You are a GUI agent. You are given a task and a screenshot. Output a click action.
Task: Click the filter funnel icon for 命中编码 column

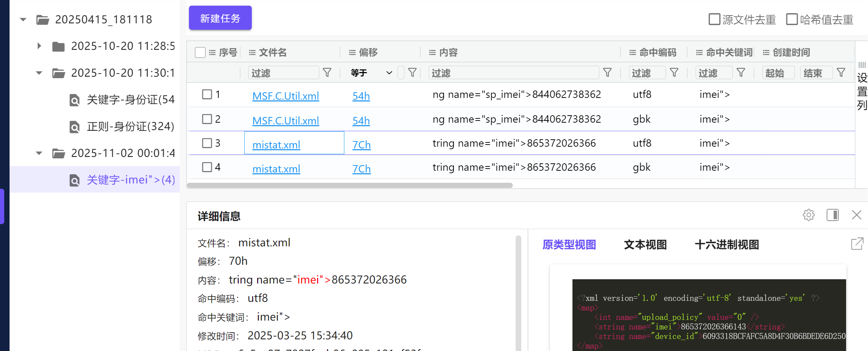pos(674,73)
